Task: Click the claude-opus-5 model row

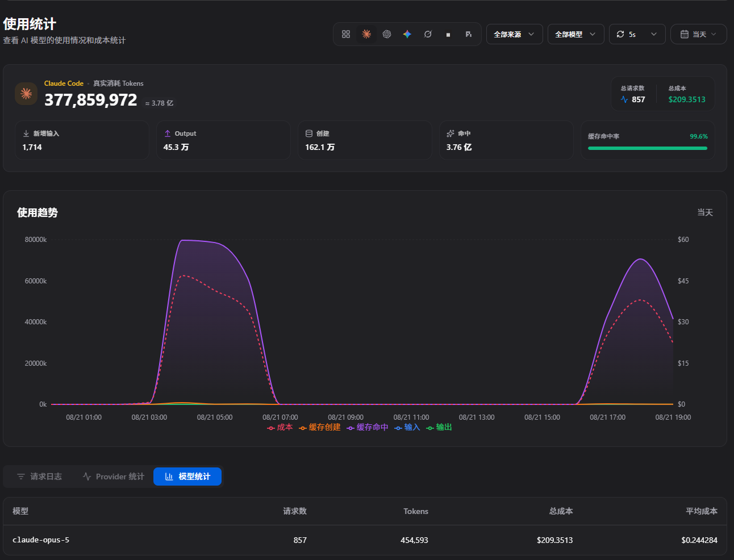Action: 365,540
